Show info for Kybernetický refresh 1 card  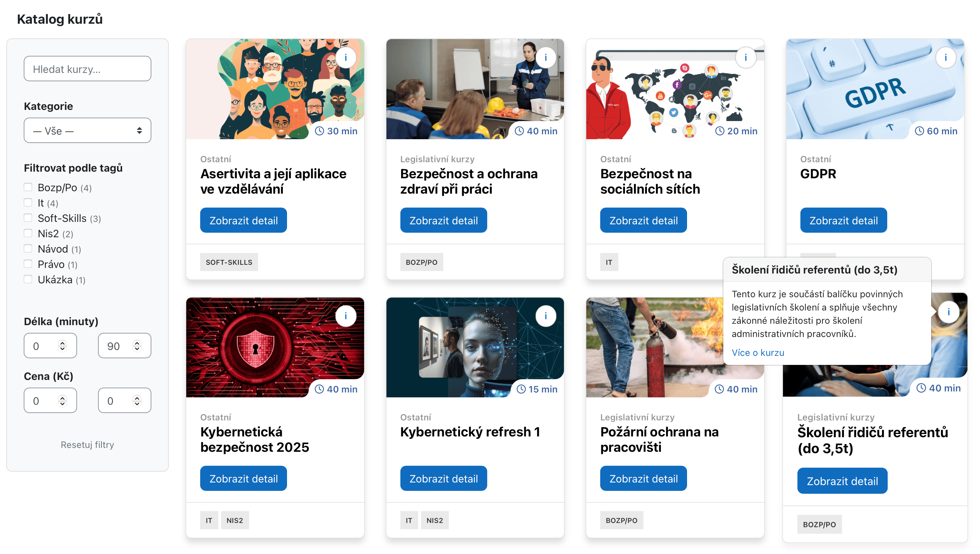point(545,316)
